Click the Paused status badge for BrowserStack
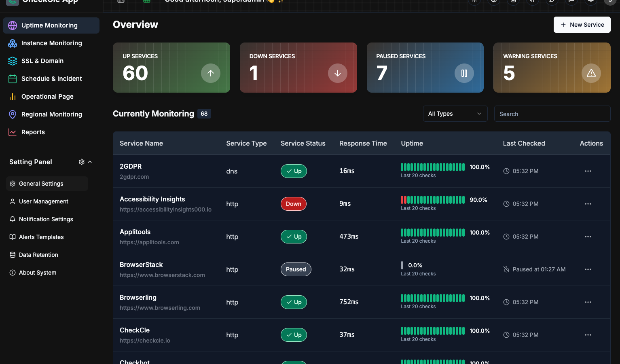620x364 pixels. pos(296,269)
